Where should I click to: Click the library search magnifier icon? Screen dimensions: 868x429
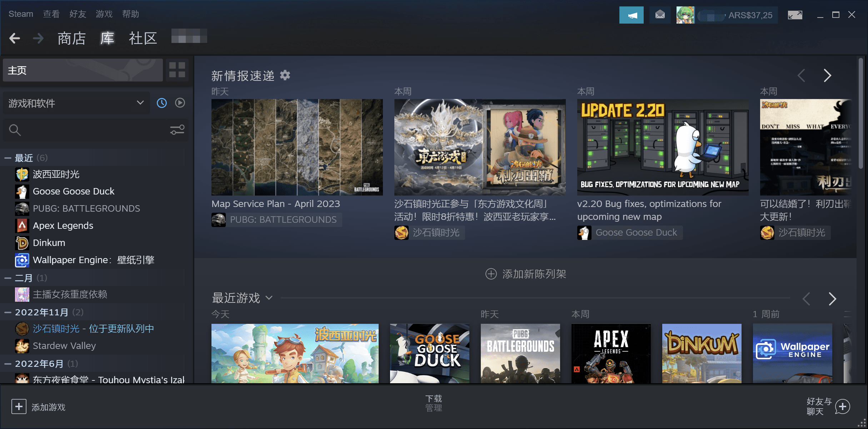coord(15,130)
